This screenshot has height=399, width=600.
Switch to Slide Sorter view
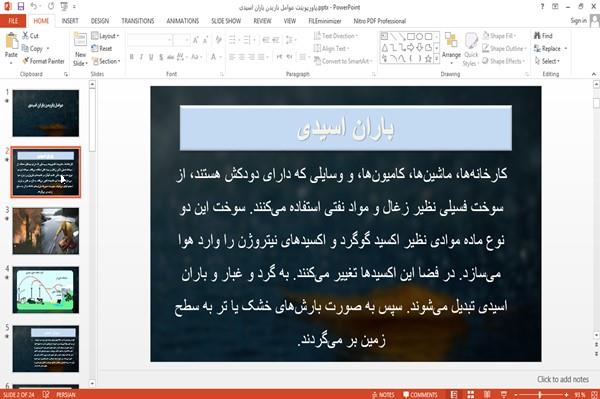point(470,394)
